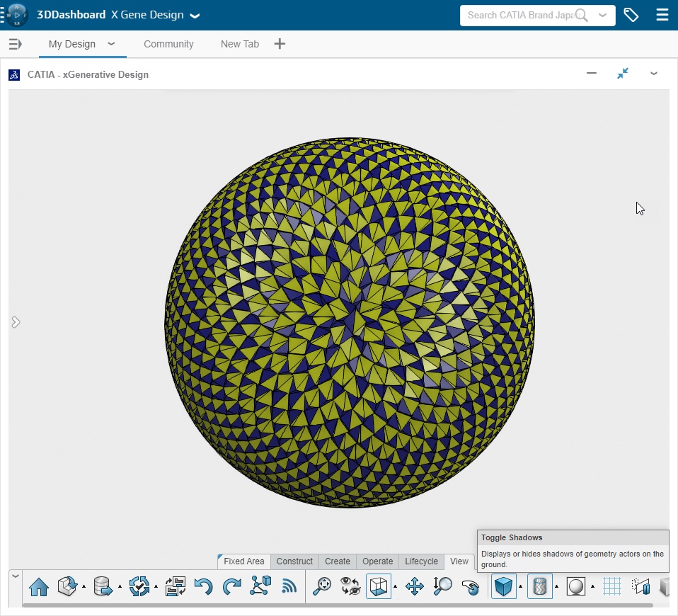Collapse the bottom action bar chevron
The height and width of the screenshot is (616, 678).
click(x=15, y=576)
